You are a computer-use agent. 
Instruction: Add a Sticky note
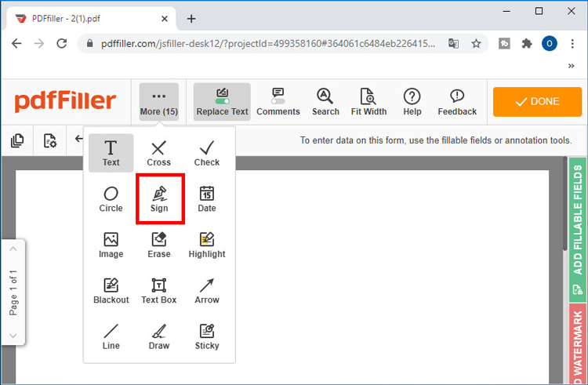[207, 336]
